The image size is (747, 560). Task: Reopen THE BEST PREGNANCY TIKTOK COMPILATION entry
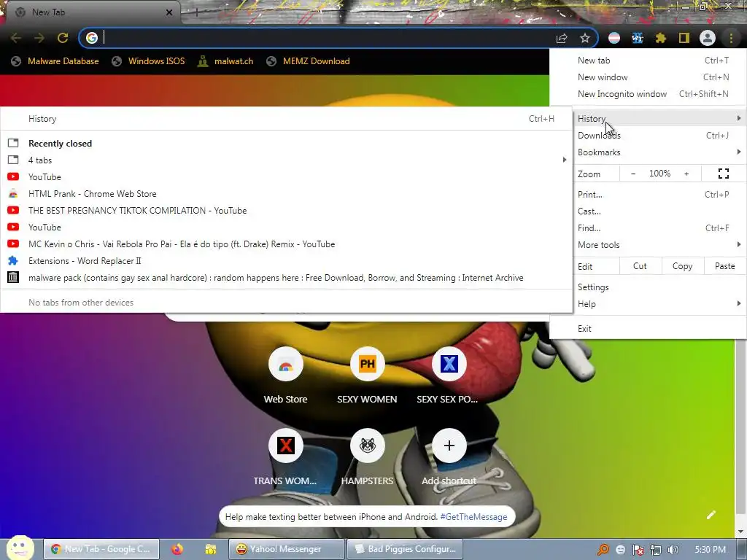[x=286, y=211]
